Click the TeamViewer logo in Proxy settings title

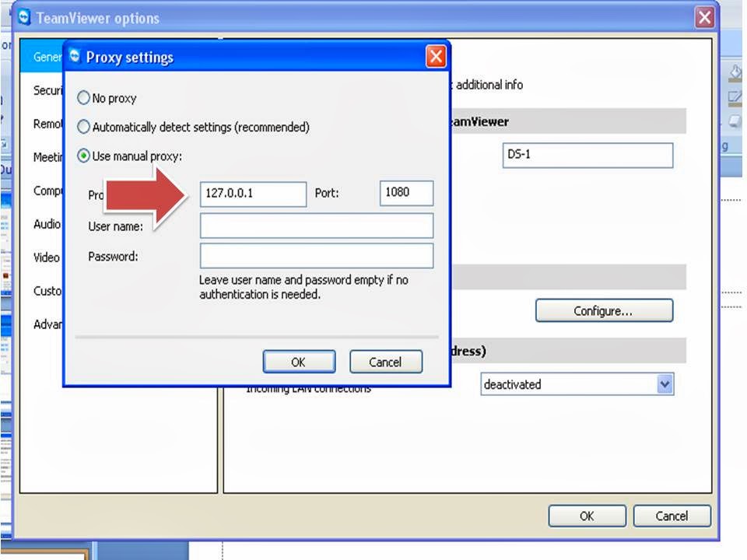tap(75, 56)
